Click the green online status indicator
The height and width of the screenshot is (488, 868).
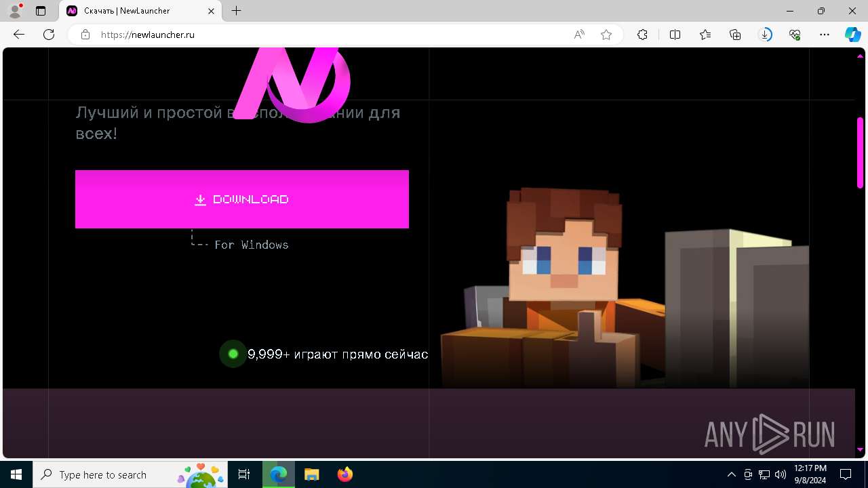tap(233, 354)
